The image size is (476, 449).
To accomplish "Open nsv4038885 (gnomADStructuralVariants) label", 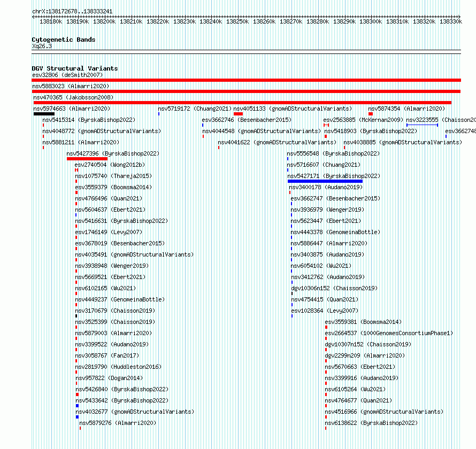I will [x=403, y=142].
